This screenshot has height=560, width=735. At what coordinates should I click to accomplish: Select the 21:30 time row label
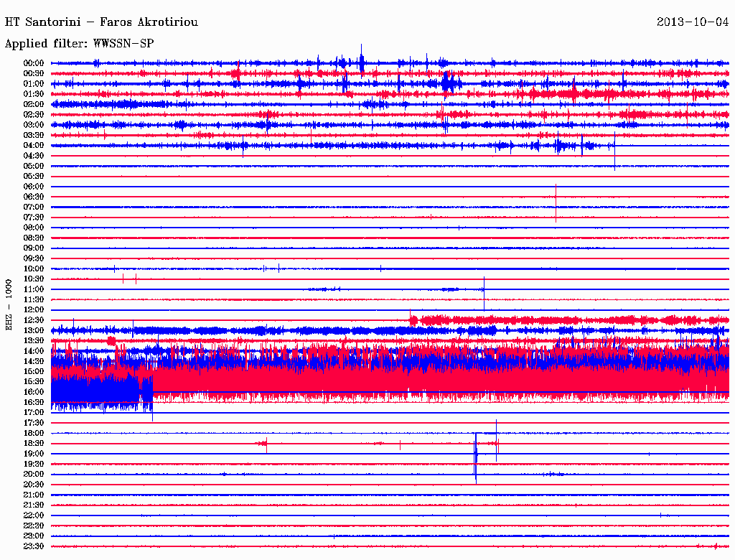coord(34,505)
